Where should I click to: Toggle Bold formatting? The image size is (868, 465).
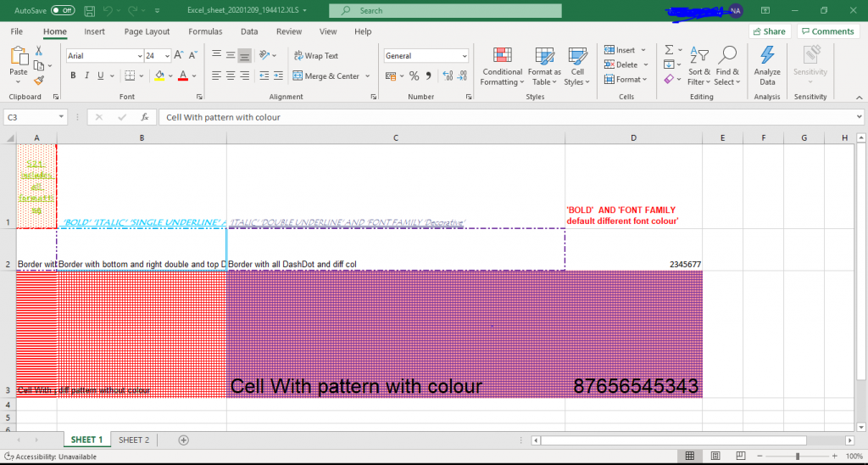pos(73,76)
